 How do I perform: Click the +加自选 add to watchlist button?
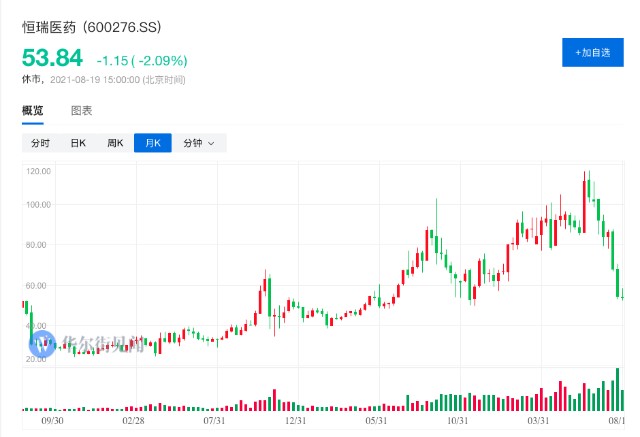(x=593, y=52)
